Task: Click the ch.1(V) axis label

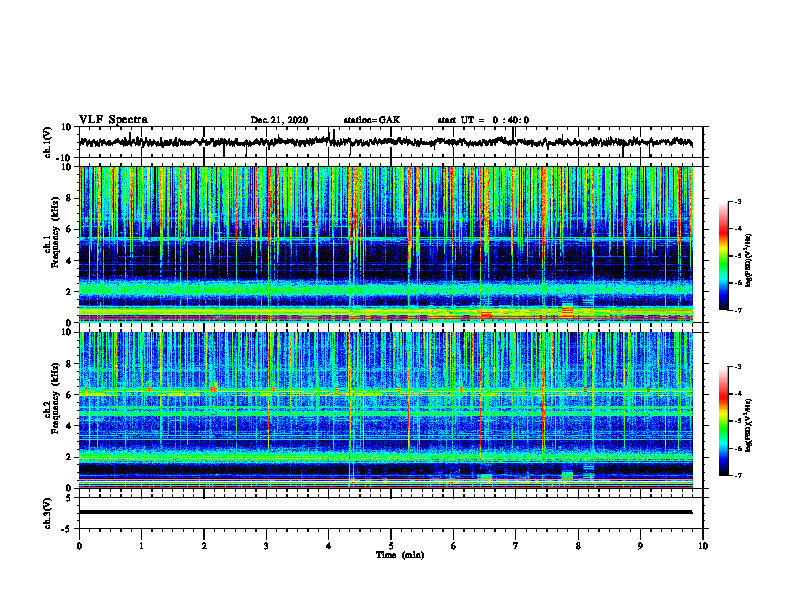Action: pyautogui.click(x=48, y=142)
